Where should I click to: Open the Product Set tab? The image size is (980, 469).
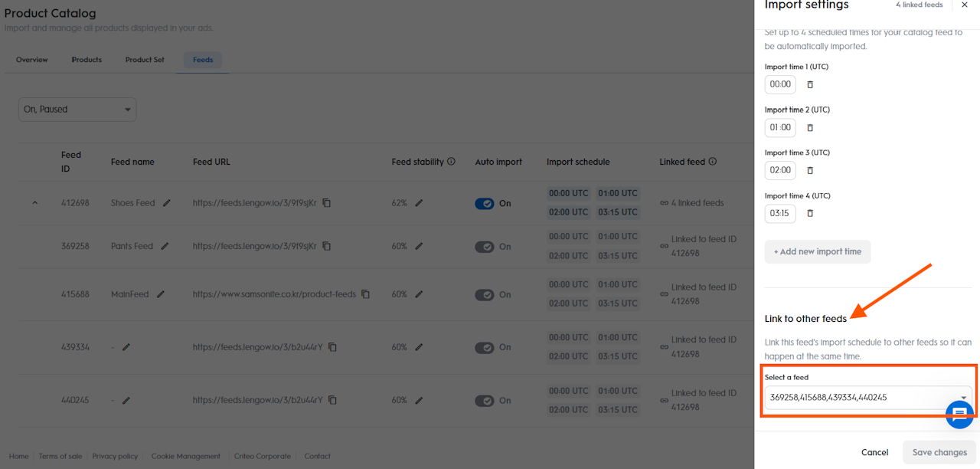tap(145, 60)
